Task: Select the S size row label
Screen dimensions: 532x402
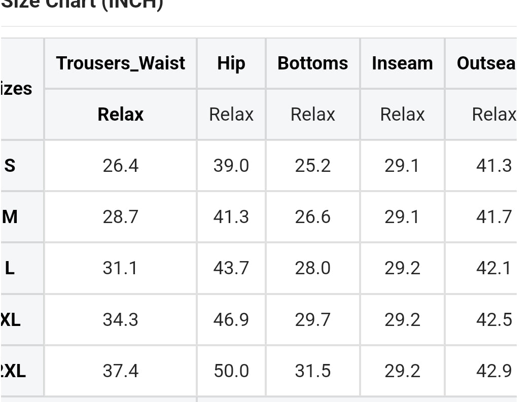Action: pos(10,166)
